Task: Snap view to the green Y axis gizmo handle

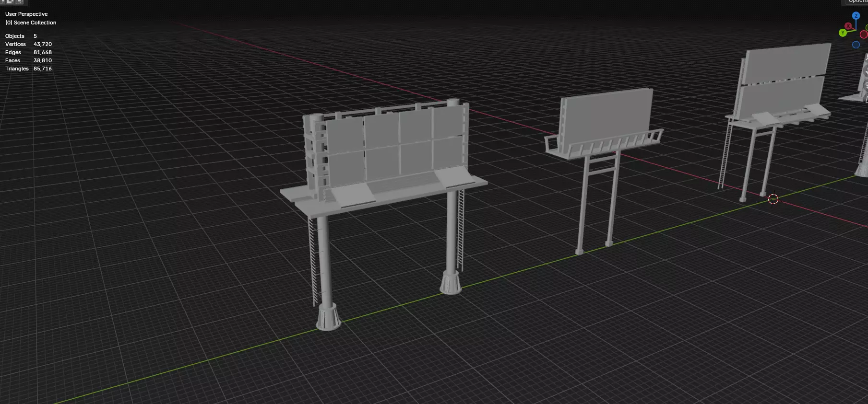Action: (x=843, y=33)
